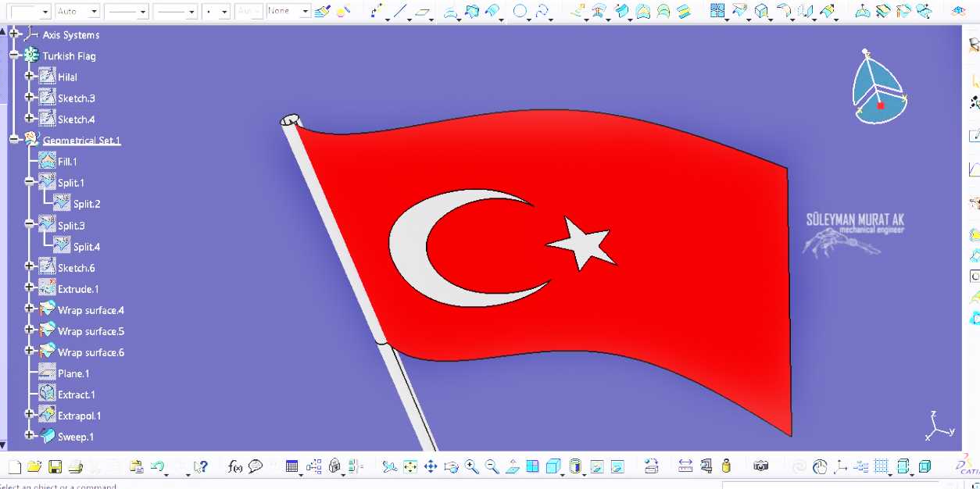Click the Design Table icon
This screenshot has width=980, height=489.
point(292,466)
